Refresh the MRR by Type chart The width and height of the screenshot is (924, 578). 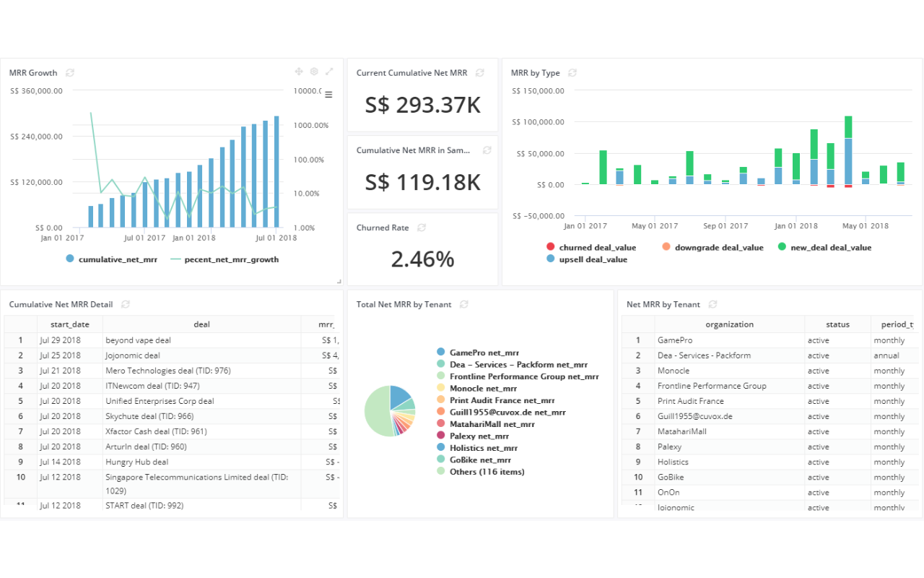coord(572,73)
